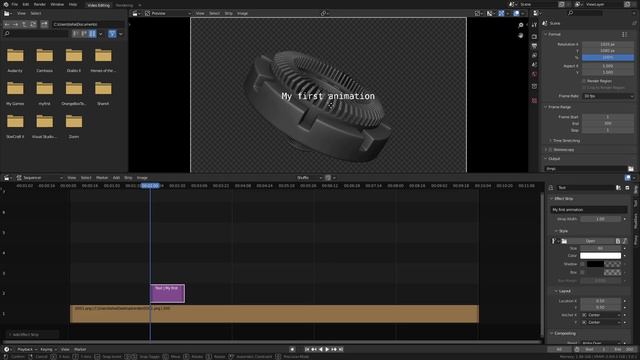Click the current frame timeline marker
The width and height of the screenshot is (640, 360).
pyautogui.click(x=150, y=186)
